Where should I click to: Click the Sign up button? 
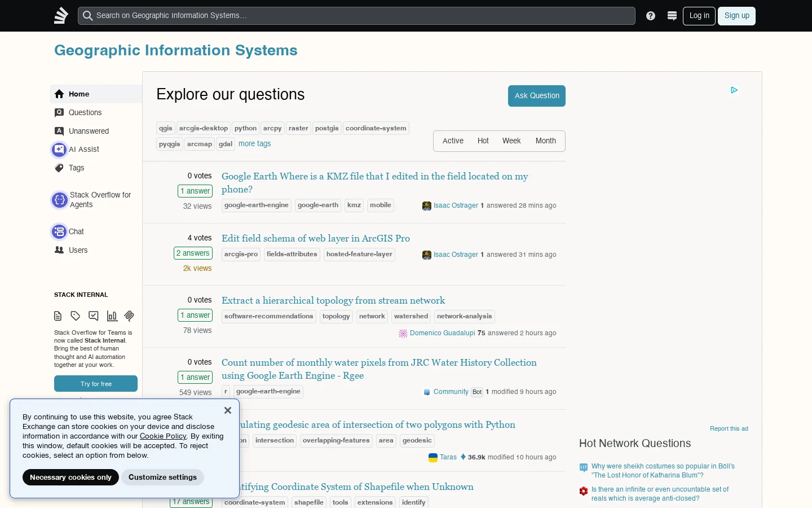pos(737,16)
